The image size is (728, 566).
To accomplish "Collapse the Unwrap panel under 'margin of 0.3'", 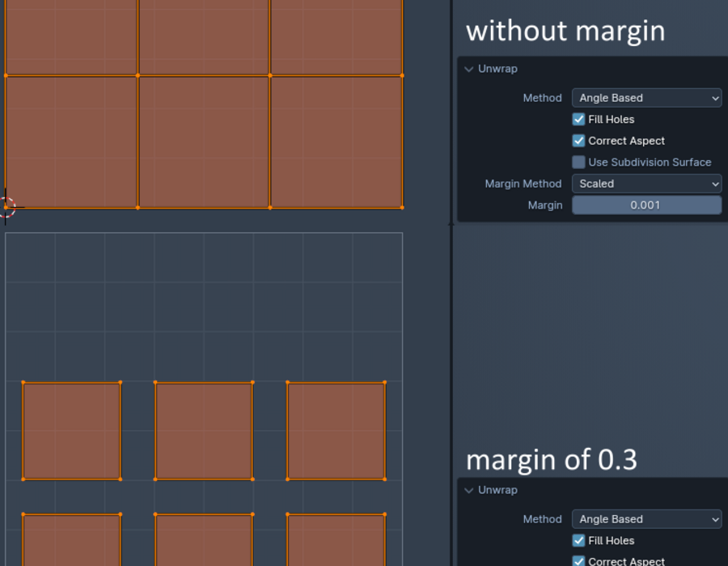I will [x=469, y=490].
